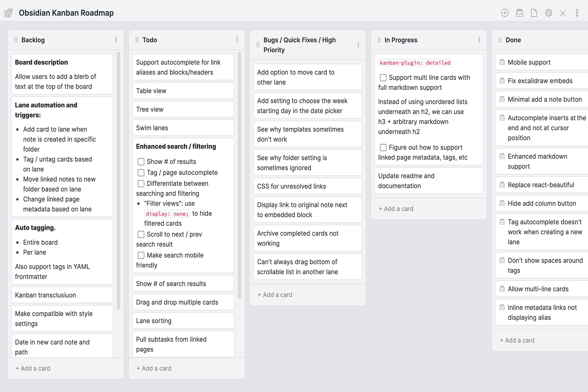
Task: Click 'Add a card' in Backlog lane
Action: point(33,368)
